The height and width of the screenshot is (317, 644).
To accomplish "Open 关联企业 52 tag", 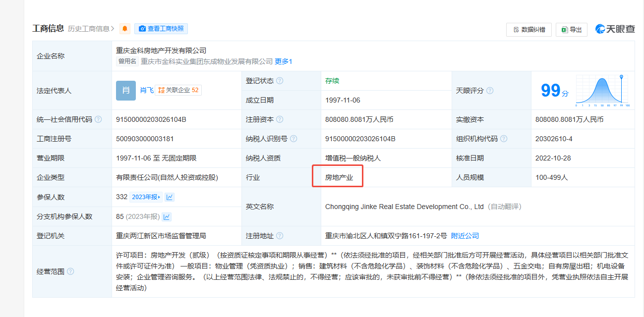I will click(178, 90).
